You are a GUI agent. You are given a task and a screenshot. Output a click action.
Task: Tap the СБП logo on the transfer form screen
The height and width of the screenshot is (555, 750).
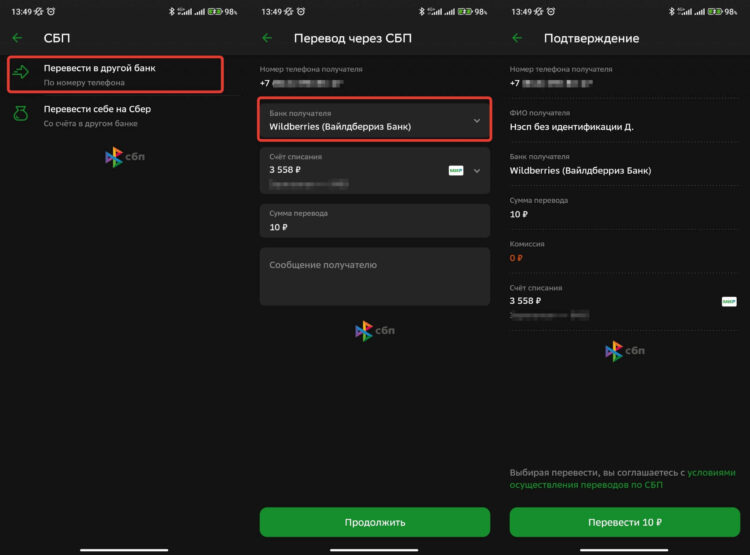click(x=375, y=331)
